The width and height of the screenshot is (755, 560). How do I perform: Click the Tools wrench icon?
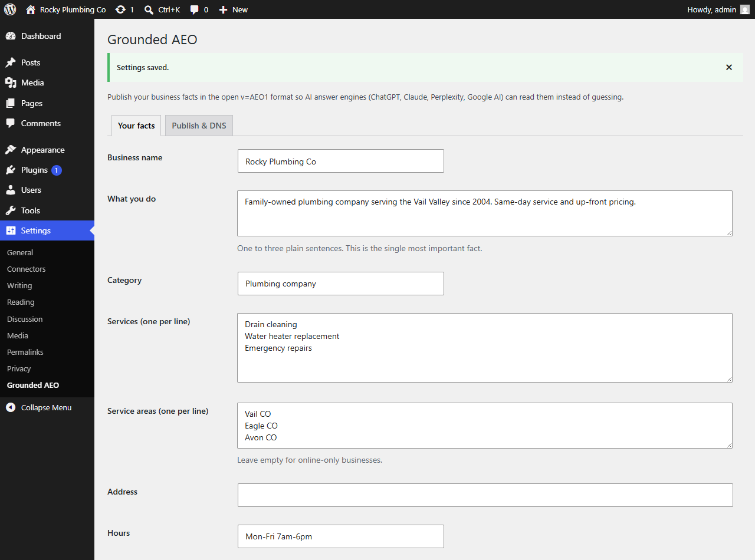[x=11, y=210]
